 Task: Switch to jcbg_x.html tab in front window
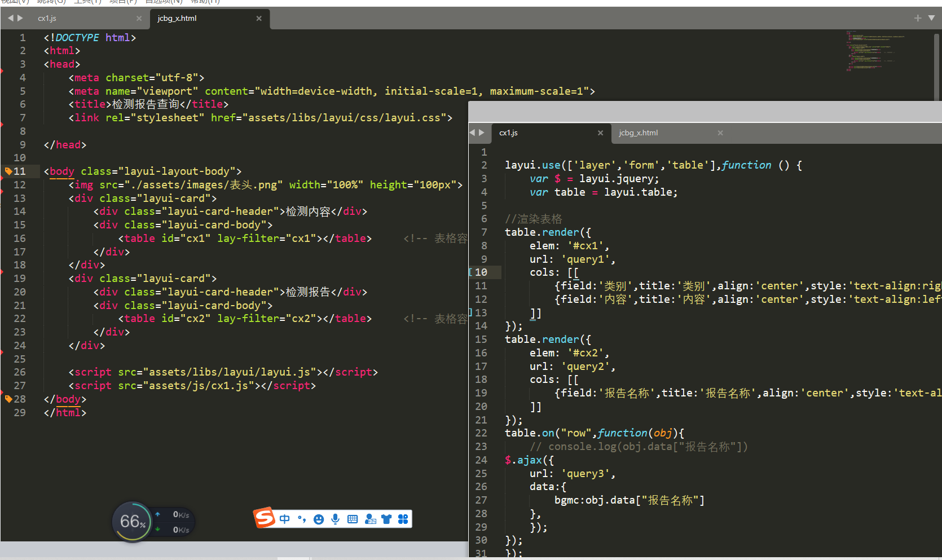tap(638, 133)
